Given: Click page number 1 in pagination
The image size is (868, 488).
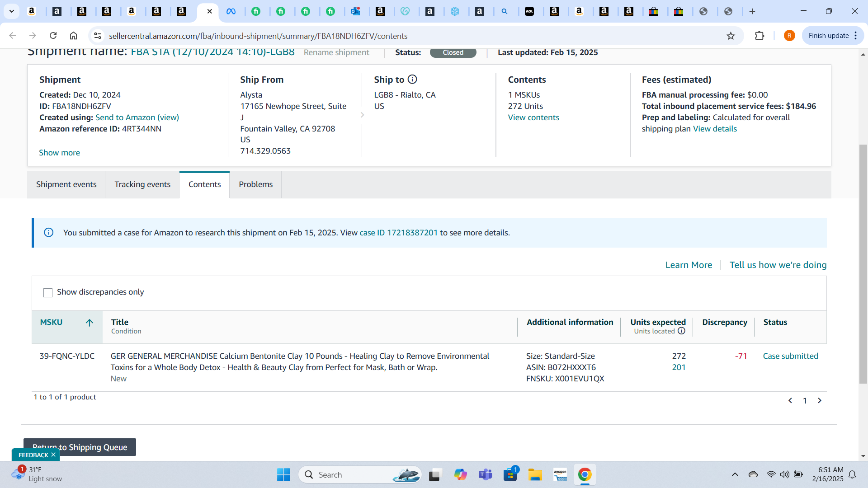Looking at the screenshot, I should click(x=805, y=400).
